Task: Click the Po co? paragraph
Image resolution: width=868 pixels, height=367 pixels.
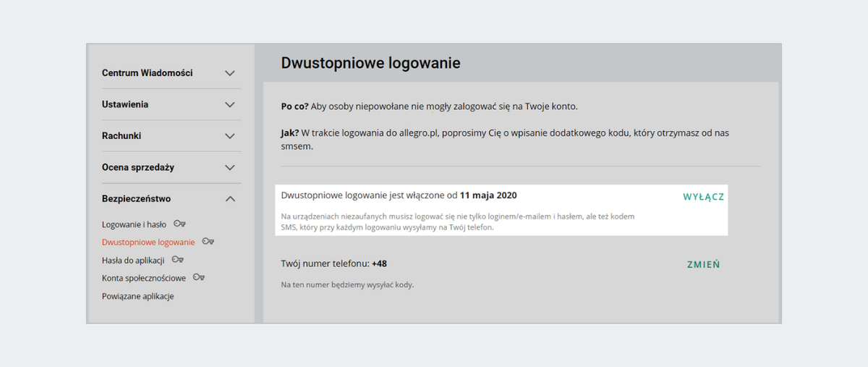Action: click(x=430, y=106)
